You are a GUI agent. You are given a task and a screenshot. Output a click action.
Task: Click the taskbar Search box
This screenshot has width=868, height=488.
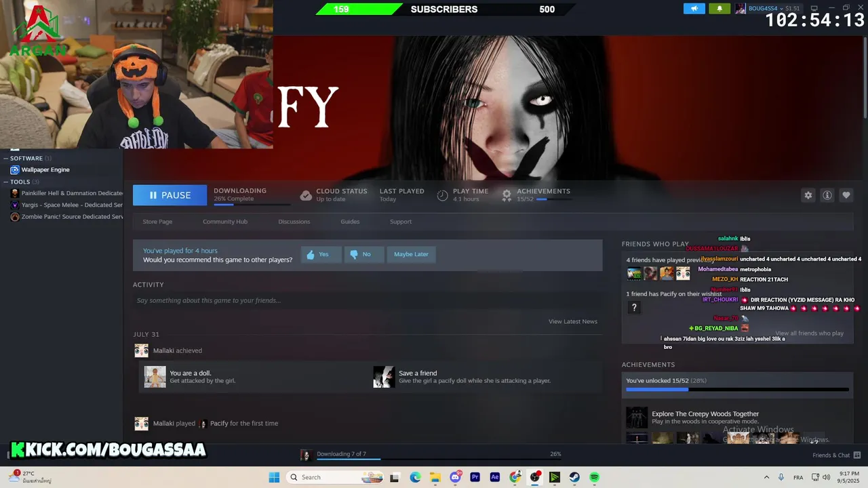click(336, 477)
